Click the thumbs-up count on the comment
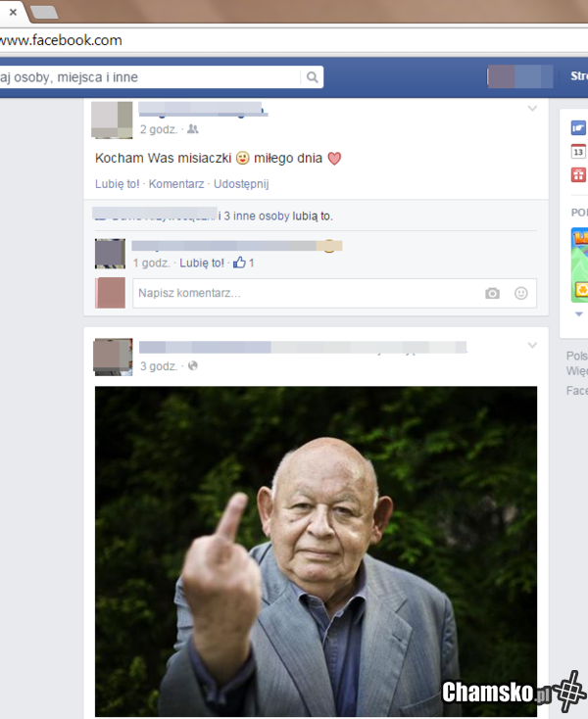 point(244,263)
